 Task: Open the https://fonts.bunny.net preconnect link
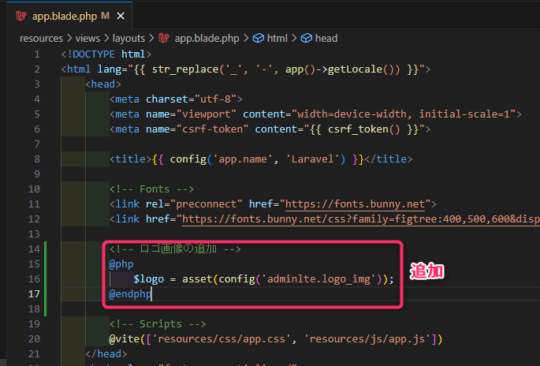click(355, 204)
